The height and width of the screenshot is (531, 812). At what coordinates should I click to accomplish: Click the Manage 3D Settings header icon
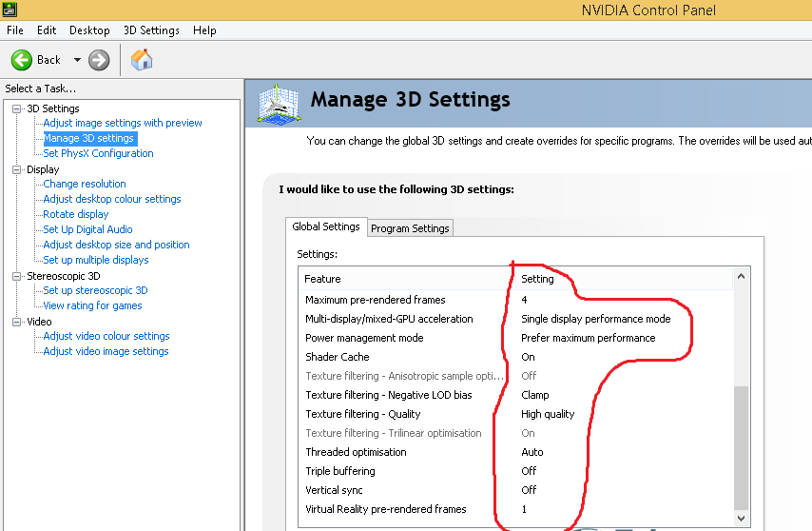280,104
